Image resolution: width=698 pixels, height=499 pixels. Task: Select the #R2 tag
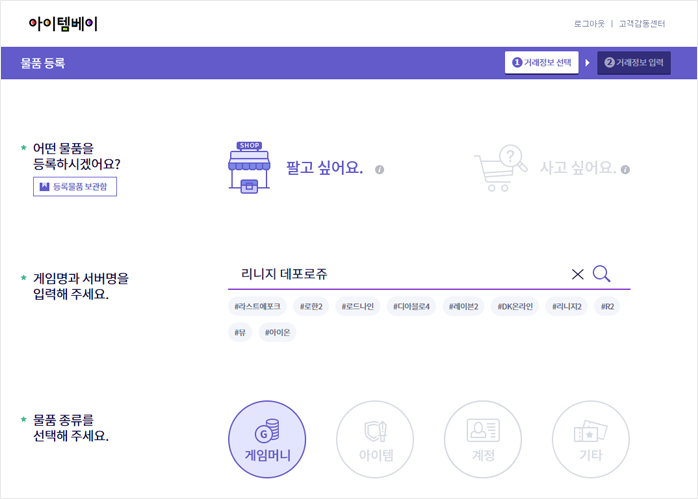[x=607, y=306]
